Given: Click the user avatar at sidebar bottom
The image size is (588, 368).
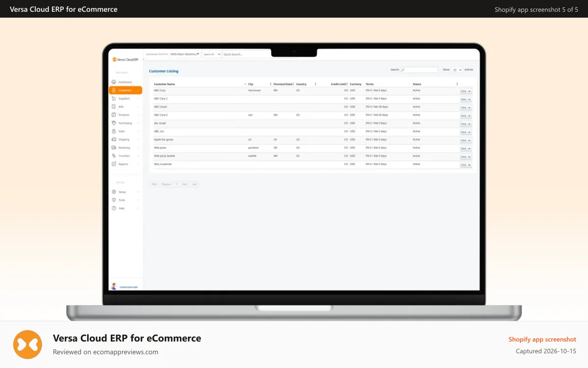Looking at the screenshot, I should point(114,287).
